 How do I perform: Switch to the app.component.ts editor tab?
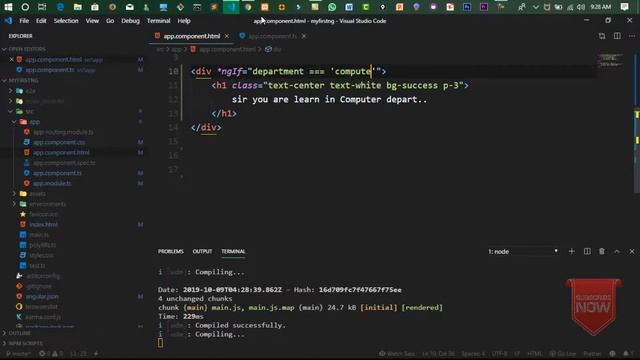[272, 36]
